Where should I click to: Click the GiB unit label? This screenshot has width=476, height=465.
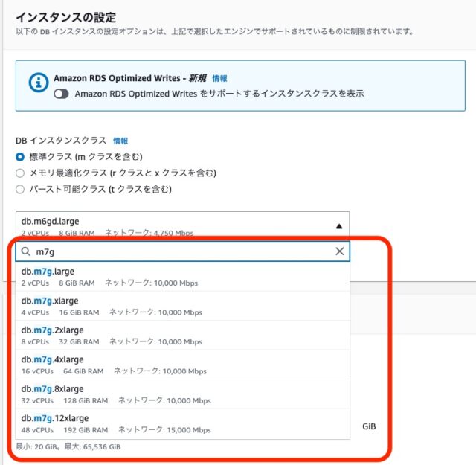tap(369, 426)
